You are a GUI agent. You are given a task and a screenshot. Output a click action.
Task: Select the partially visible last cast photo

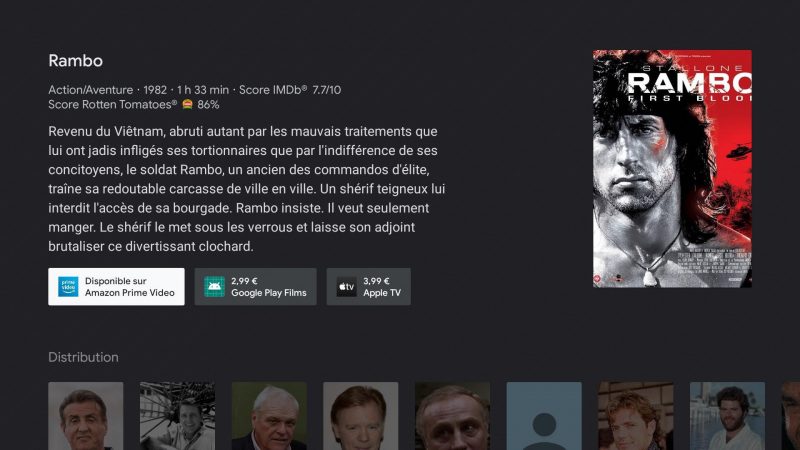coord(791,416)
